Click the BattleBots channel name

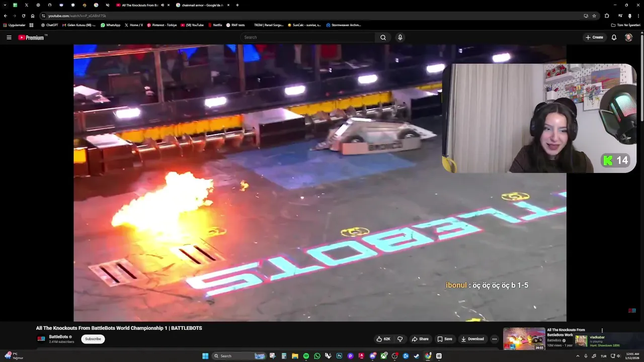pyautogui.click(x=58, y=337)
